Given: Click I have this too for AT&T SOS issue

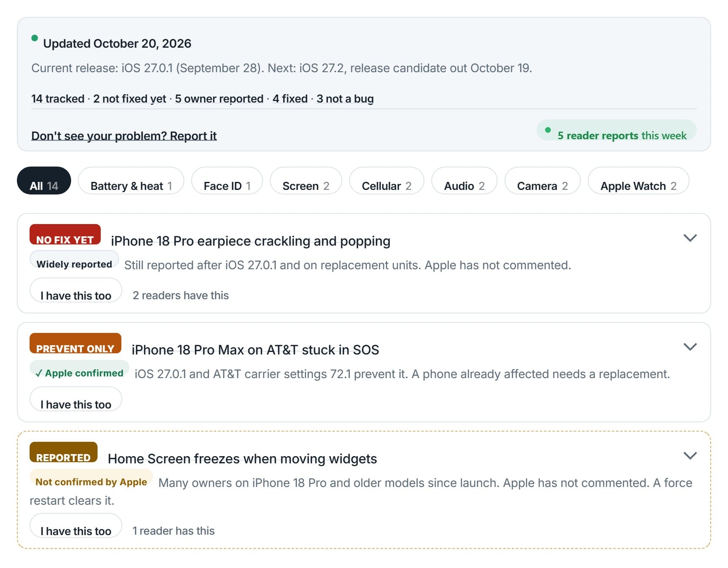Looking at the screenshot, I should [x=76, y=399].
